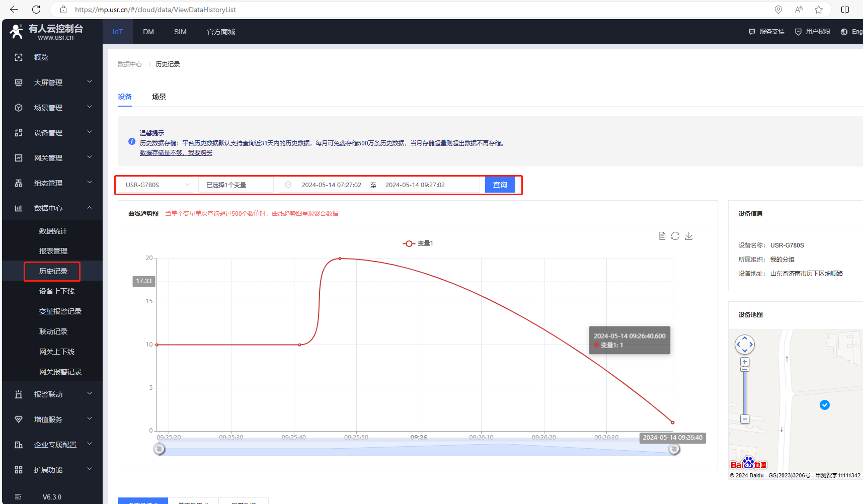Open the USR-G780S device dropdown
The image size is (863, 504).
[157, 185]
